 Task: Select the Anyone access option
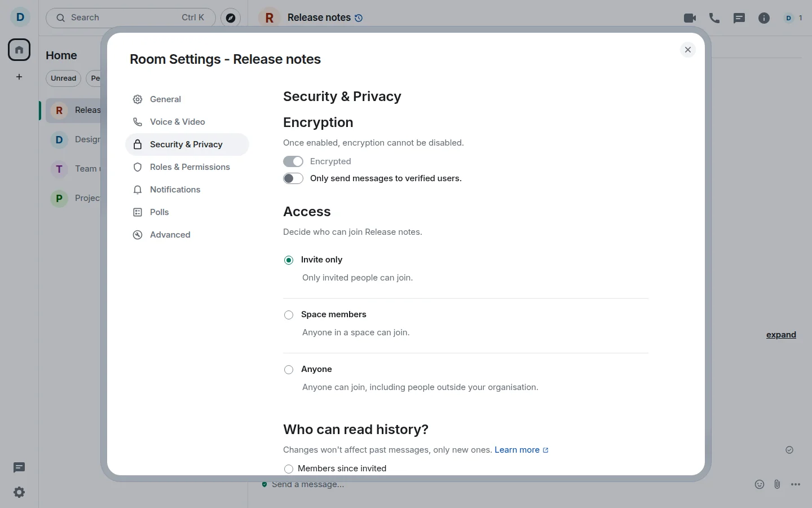(289, 370)
